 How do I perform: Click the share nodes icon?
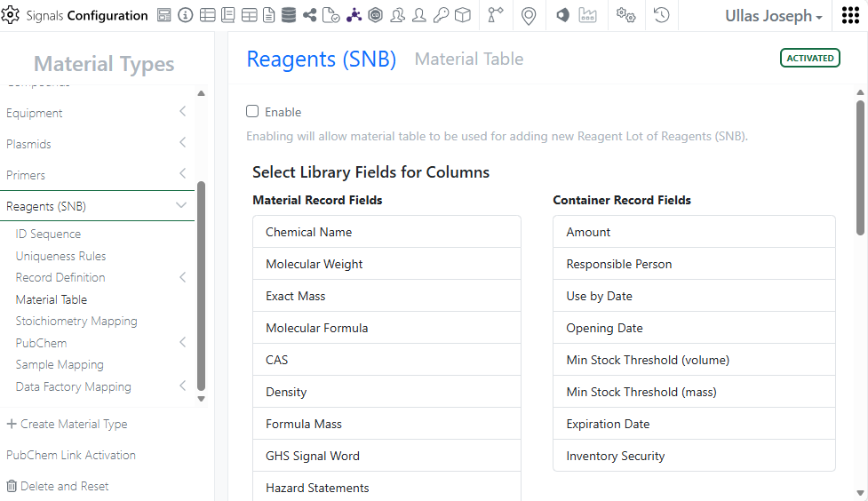tap(310, 15)
